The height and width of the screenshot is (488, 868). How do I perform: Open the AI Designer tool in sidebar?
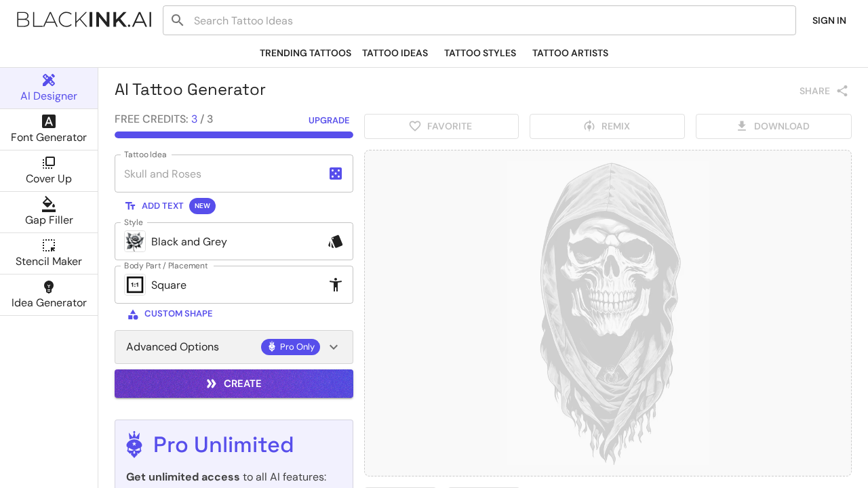[x=49, y=88]
